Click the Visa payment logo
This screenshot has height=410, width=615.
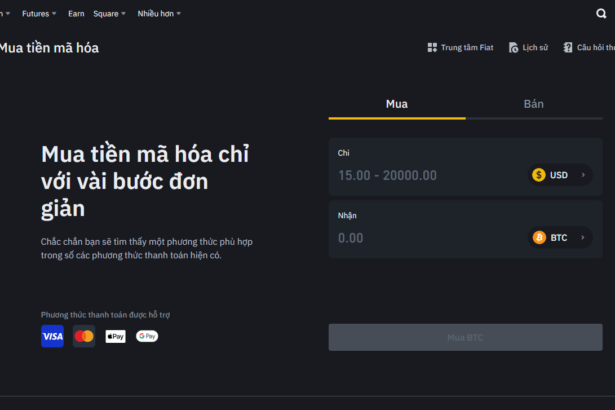[53, 336]
